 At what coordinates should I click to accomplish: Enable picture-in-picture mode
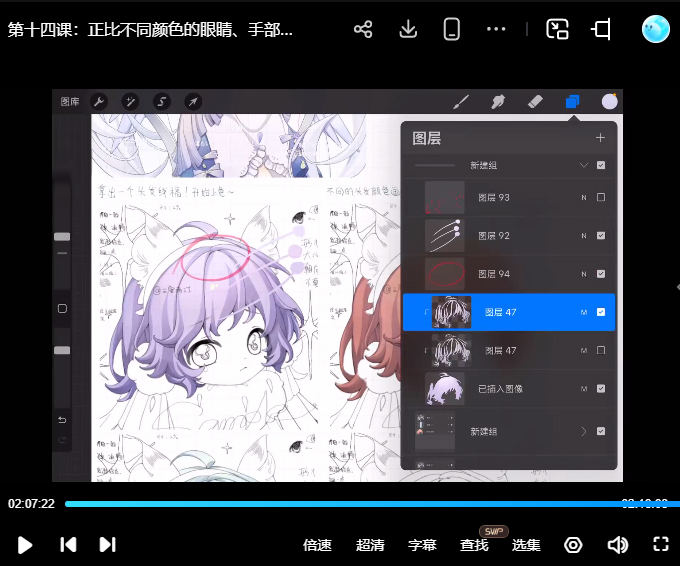tap(557, 29)
